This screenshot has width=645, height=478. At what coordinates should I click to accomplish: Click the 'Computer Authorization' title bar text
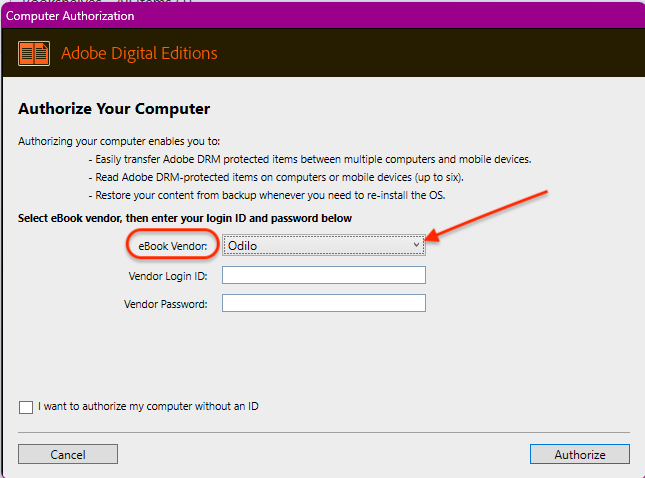point(70,16)
